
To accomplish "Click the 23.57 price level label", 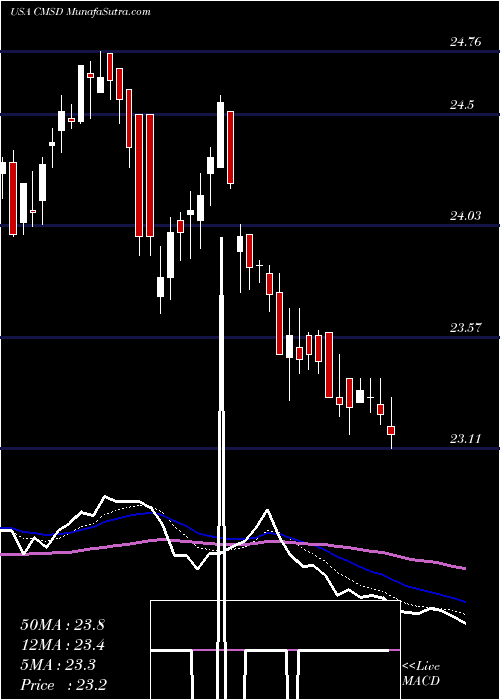I will tap(466, 328).
